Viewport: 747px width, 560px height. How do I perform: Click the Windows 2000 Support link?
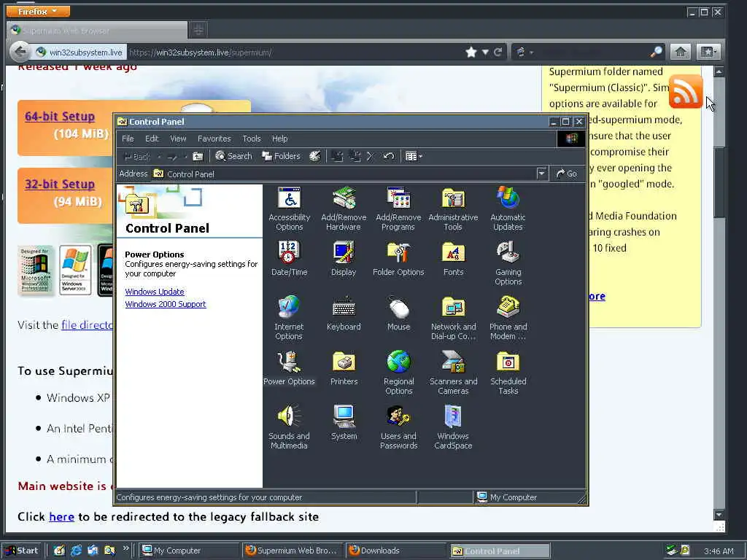click(166, 304)
